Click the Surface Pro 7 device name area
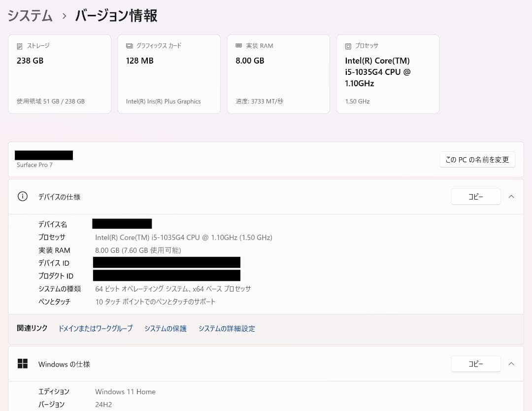 coord(34,165)
